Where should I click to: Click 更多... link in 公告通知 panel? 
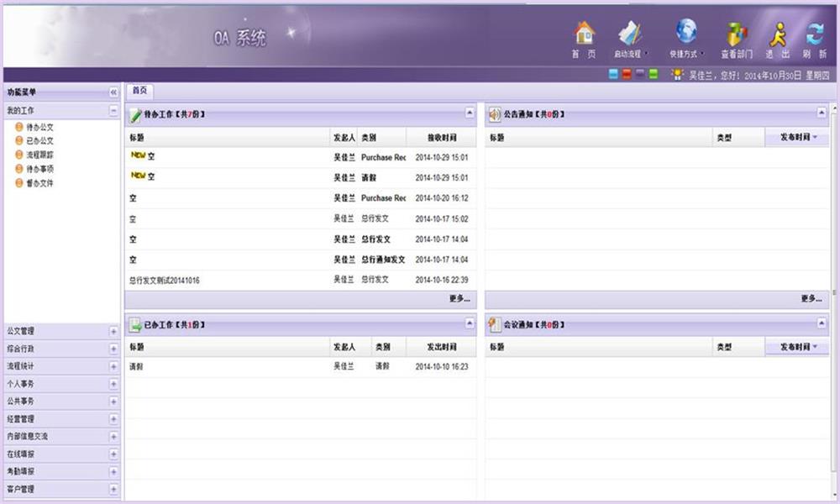(x=811, y=299)
